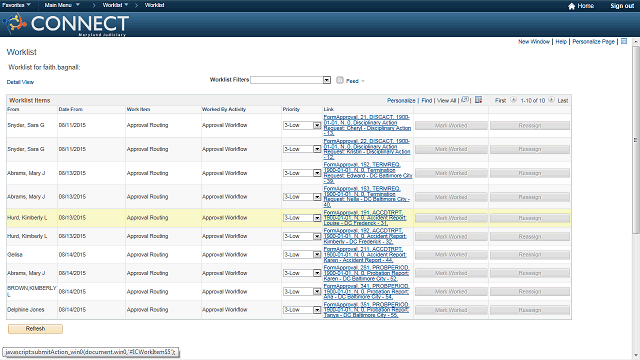Open the Priority dropdown in the Delphine Jones row
The image size is (640, 360).
(302, 310)
